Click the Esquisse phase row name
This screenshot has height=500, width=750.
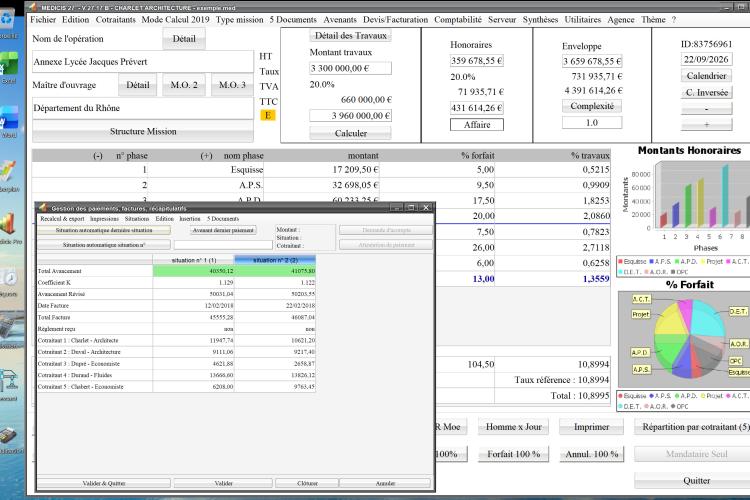pyautogui.click(x=247, y=169)
